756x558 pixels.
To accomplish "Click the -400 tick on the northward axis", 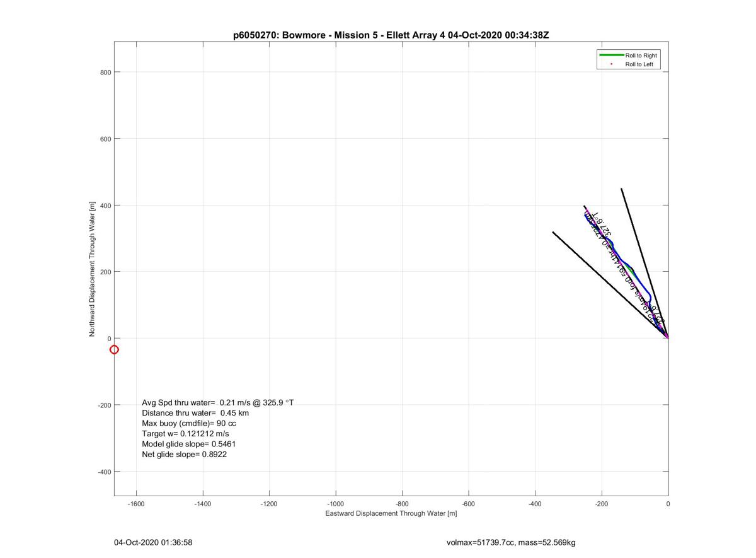I will click(104, 472).
